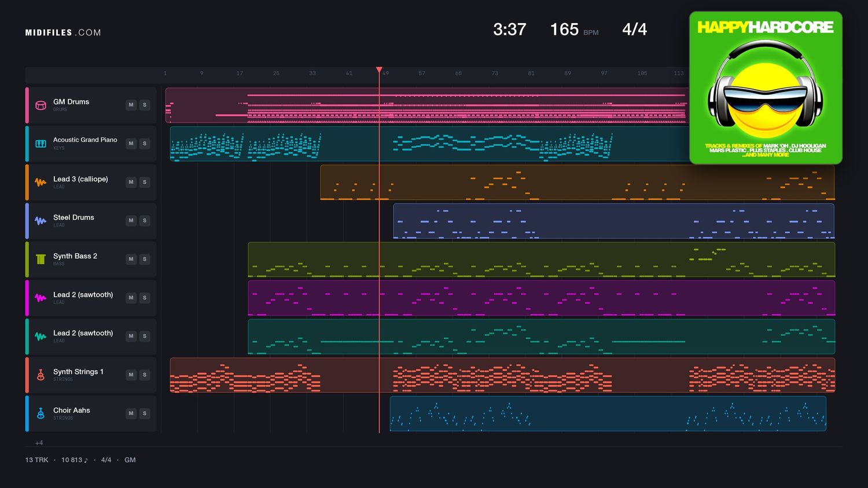Jump to bar 9 on the ruler
This screenshot has width=868, height=488.
(201, 73)
